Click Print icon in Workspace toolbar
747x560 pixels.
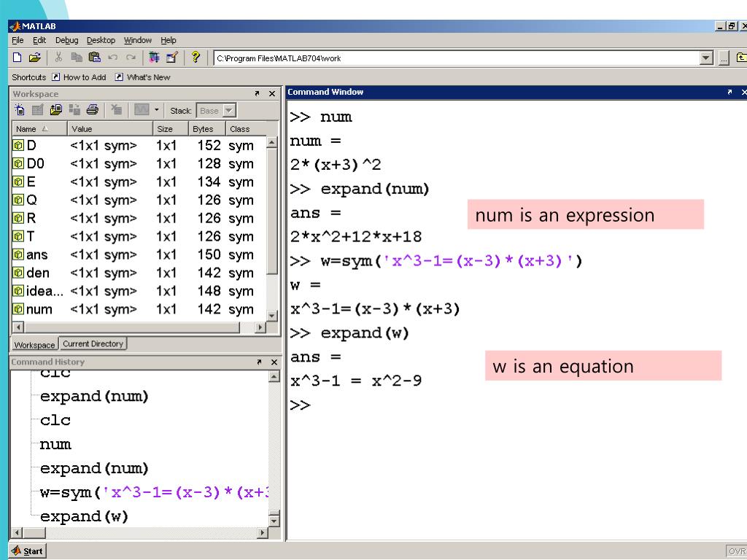coord(93,110)
